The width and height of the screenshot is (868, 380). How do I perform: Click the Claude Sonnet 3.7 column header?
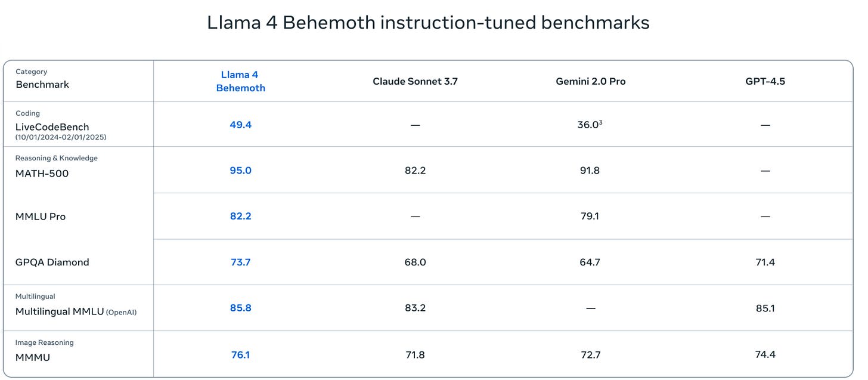415,81
